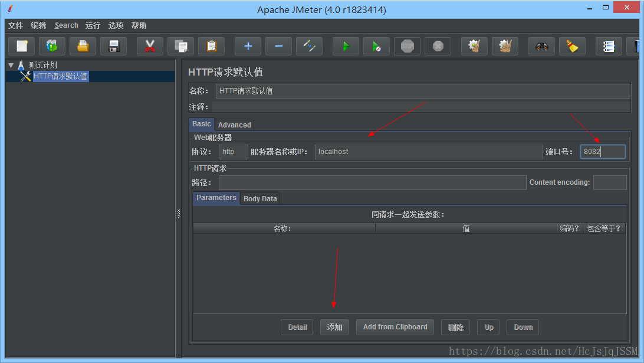This screenshot has width=644, height=363.
Task: Maximize the JMeter window
Action: pyautogui.click(x=606, y=8)
